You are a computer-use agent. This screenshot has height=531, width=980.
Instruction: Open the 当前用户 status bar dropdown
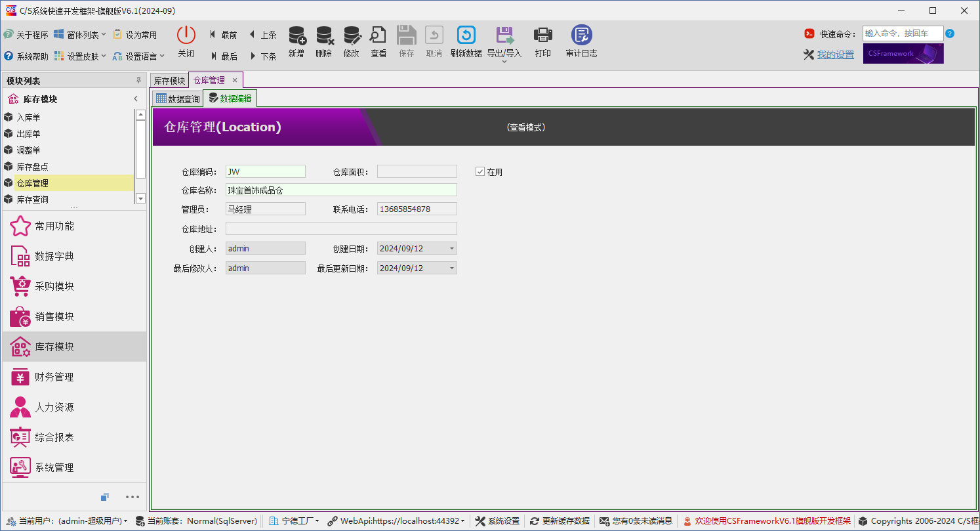(66, 521)
